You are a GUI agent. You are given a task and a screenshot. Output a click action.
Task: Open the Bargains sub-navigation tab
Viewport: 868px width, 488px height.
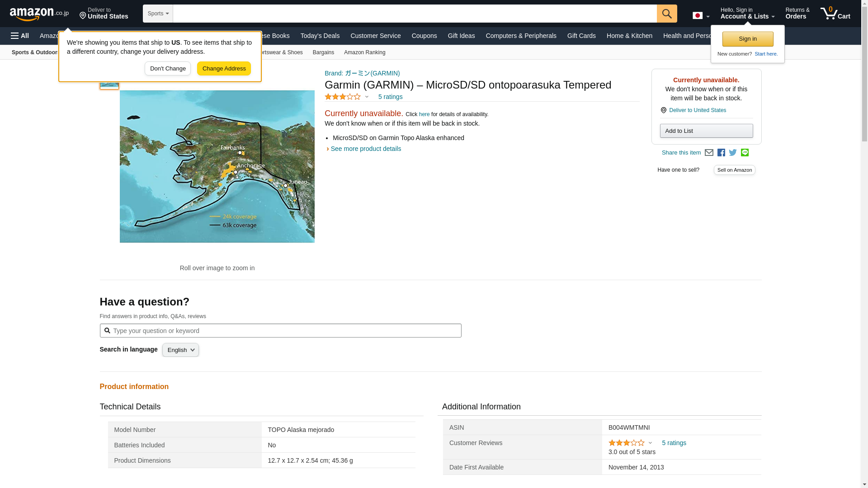pyautogui.click(x=323, y=52)
